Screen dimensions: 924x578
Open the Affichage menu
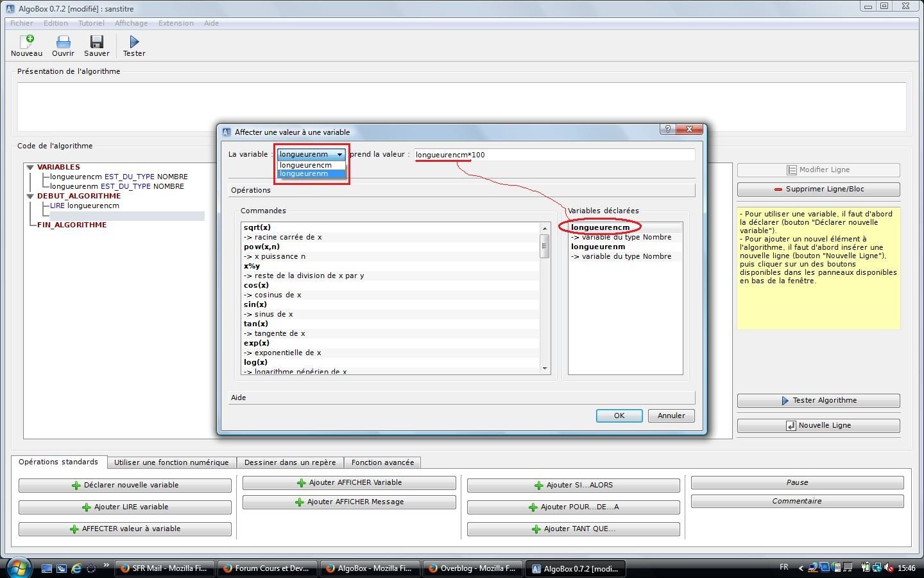click(131, 23)
